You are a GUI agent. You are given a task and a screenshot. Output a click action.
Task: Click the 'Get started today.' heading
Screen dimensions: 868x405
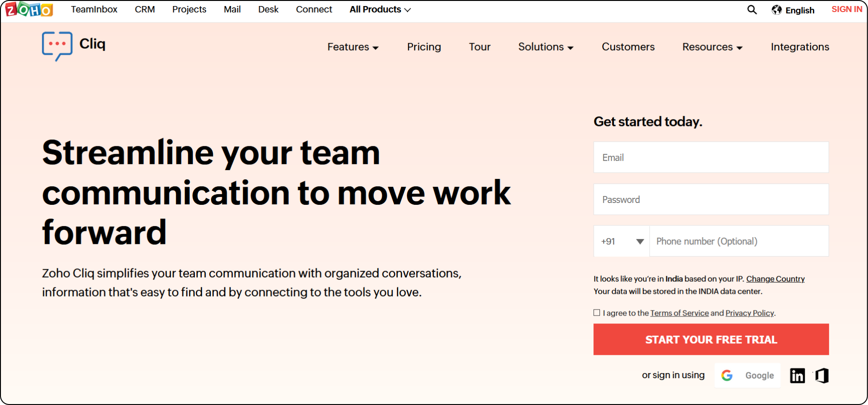click(x=648, y=121)
